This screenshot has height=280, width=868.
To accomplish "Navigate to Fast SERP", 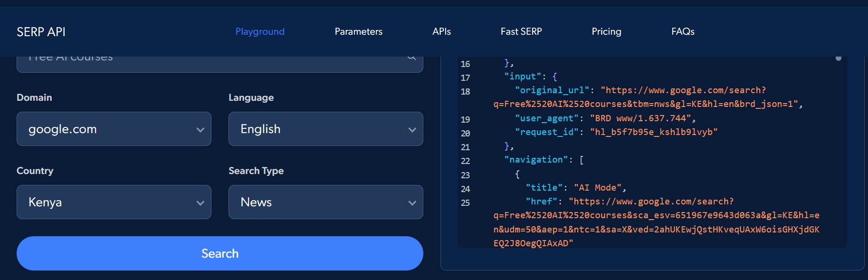I will point(521,31).
